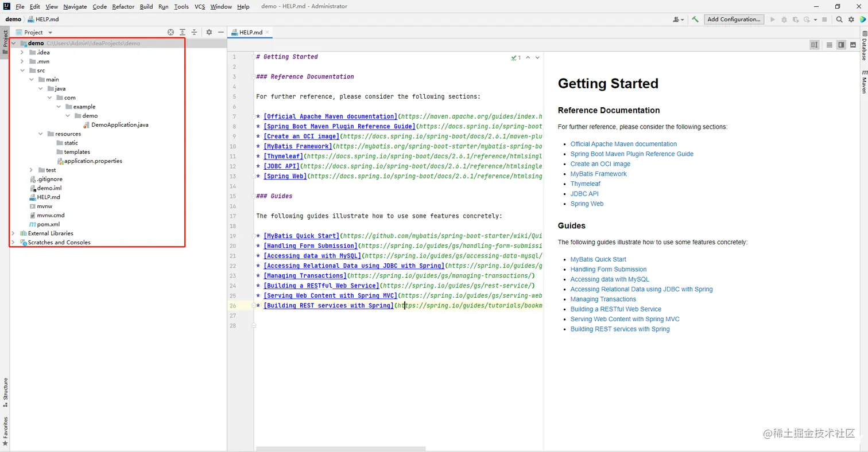Hide the Project panel using minus icon

point(221,32)
